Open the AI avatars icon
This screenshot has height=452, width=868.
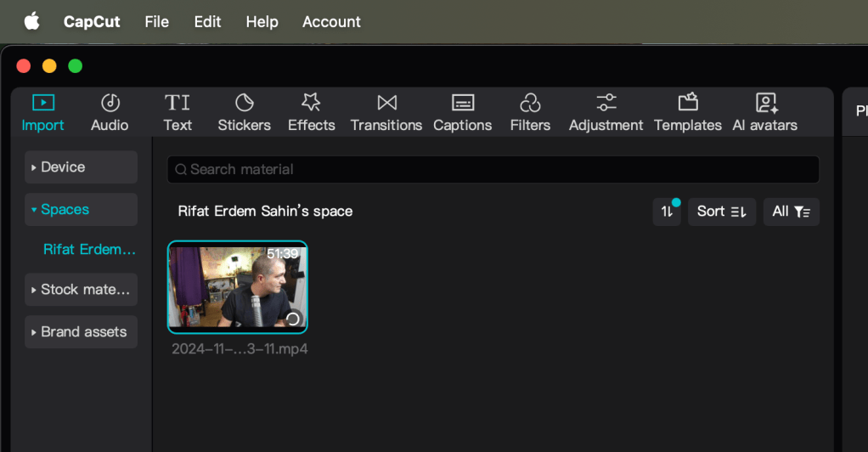[x=767, y=103]
